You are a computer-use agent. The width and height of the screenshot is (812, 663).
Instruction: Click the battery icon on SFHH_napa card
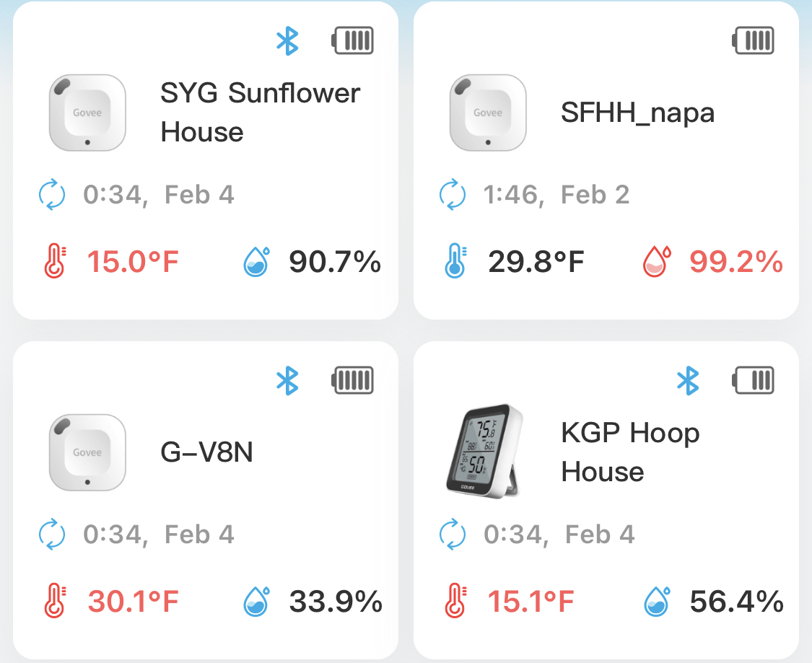(753, 40)
